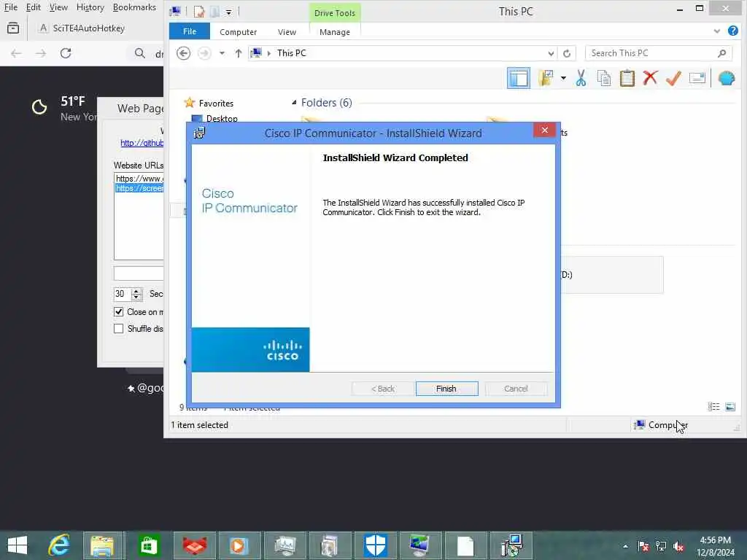747x560 pixels.
Task: Open File Explorer from the taskbar
Action: [x=102, y=545]
